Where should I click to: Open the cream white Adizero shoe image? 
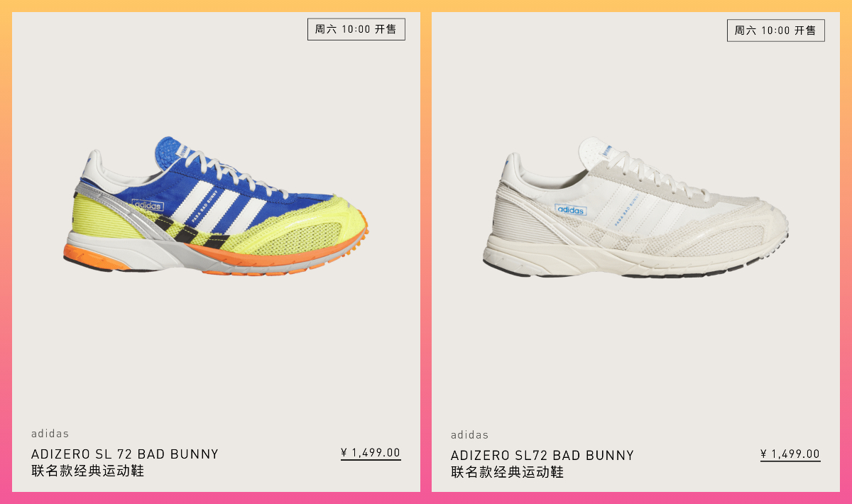point(635,207)
